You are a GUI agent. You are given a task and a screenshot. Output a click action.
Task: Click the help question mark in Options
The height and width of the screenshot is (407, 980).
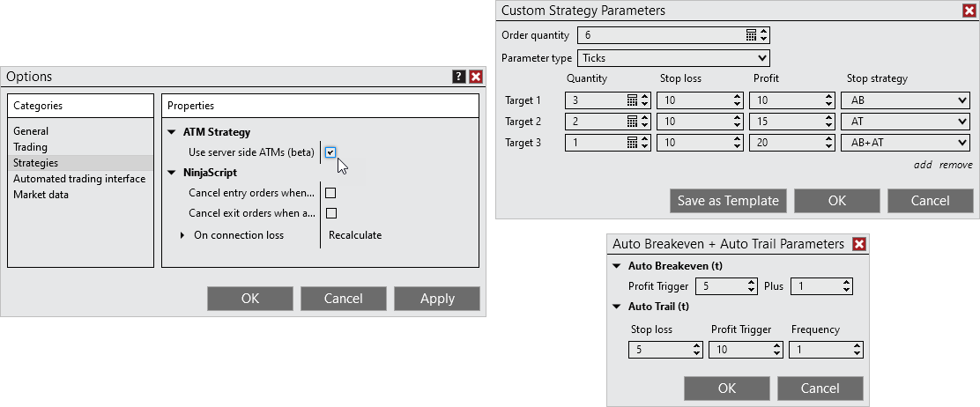click(x=459, y=77)
